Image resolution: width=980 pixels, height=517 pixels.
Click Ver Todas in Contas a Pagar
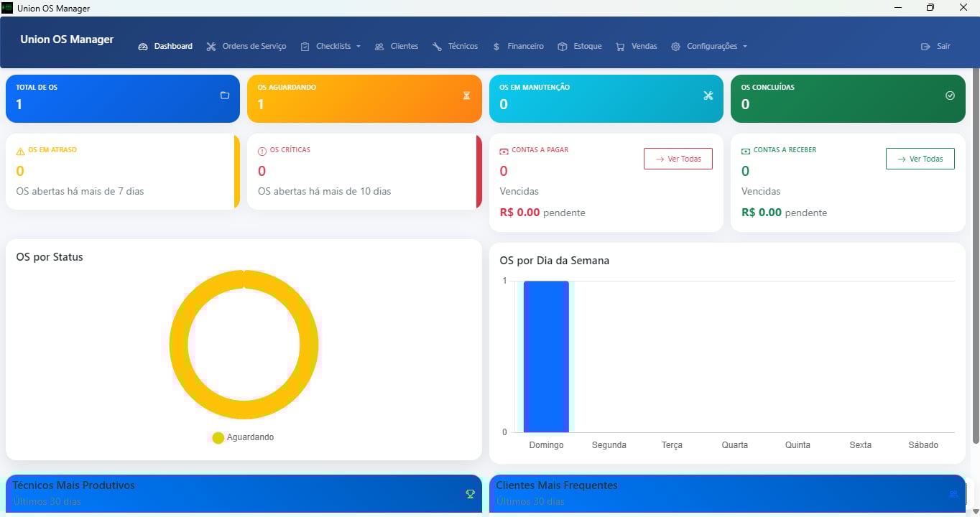pos(678,159)
